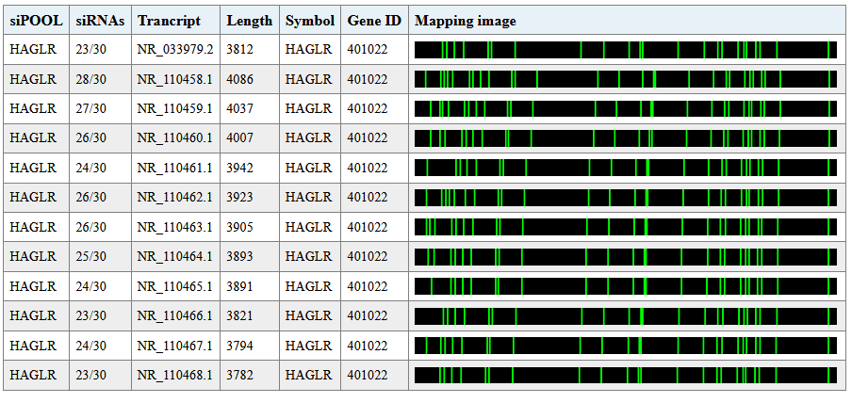This screenshot has height=403, width=868.
Task: Open mapping image for NR_110460.1
Action: click(626, 138)
